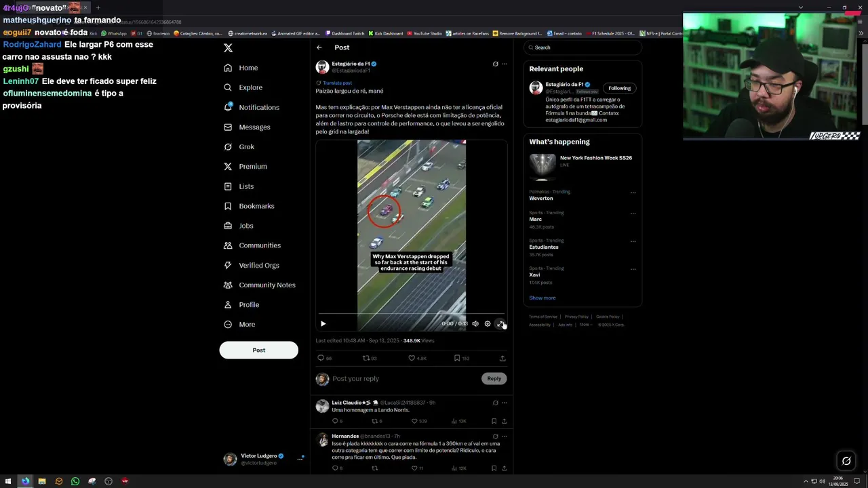This screenshot has height=488, width=868.
Task: Open three-dot menu on main post
Action: tap(504, 64)
